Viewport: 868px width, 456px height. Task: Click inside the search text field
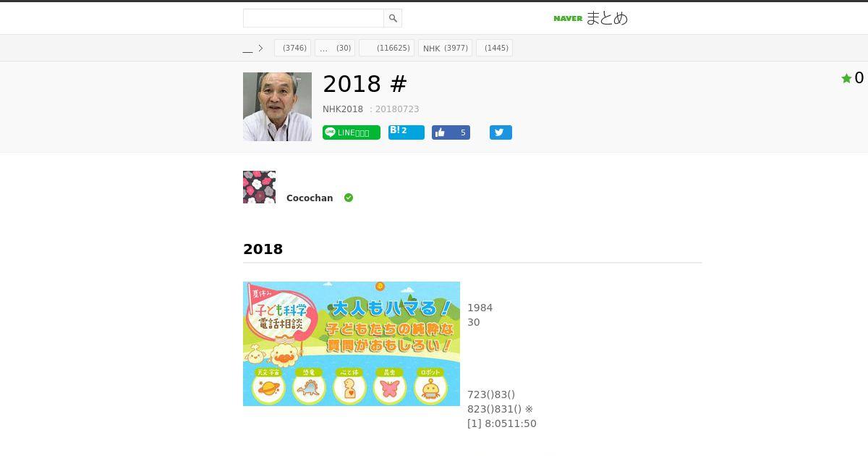pos(313,18)
